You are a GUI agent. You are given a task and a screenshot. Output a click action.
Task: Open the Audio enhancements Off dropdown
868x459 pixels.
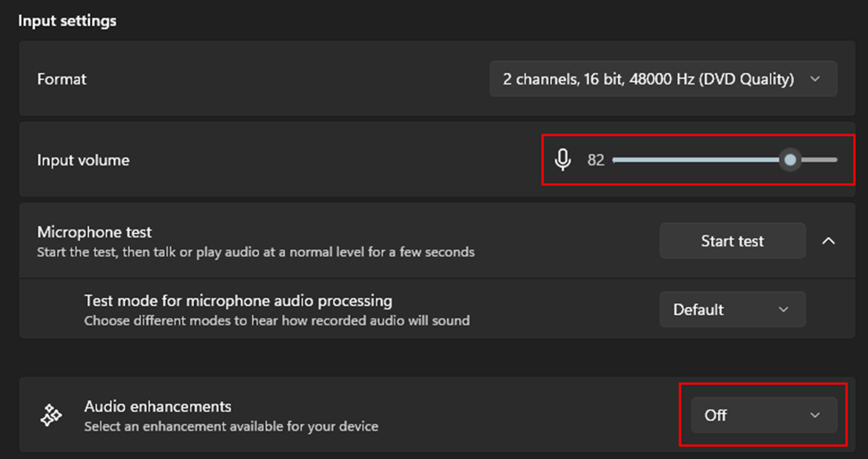[763, 415]
